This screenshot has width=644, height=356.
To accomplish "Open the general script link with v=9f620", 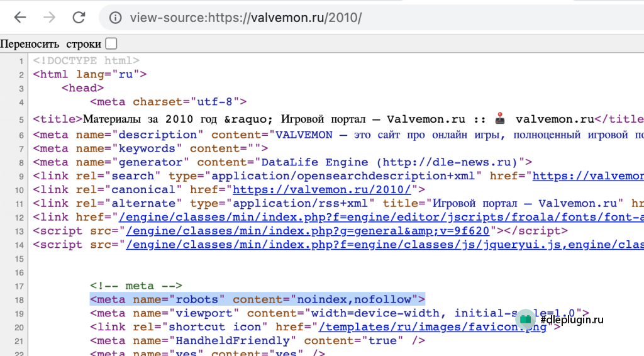I will [x=308, y=231].
